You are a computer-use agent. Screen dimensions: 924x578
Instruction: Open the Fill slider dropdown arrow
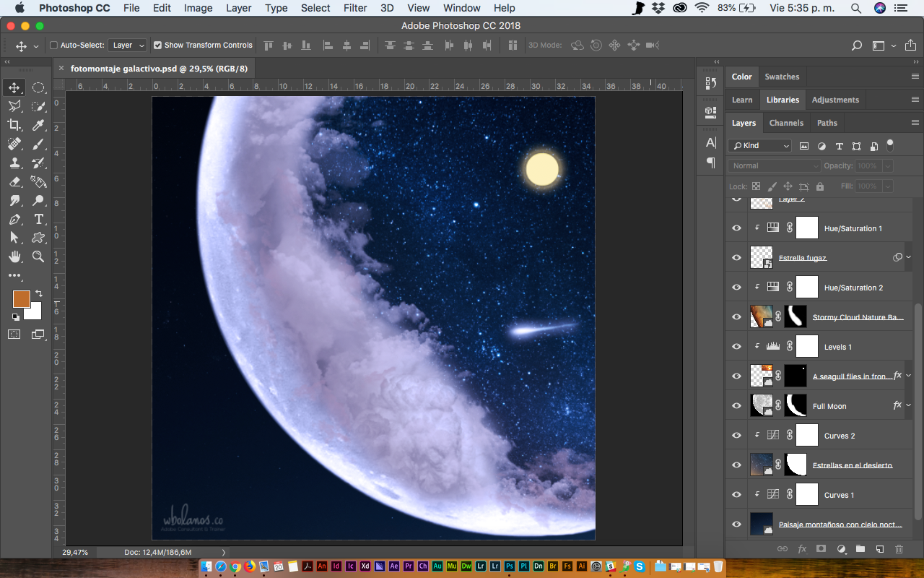coord(887,186)
